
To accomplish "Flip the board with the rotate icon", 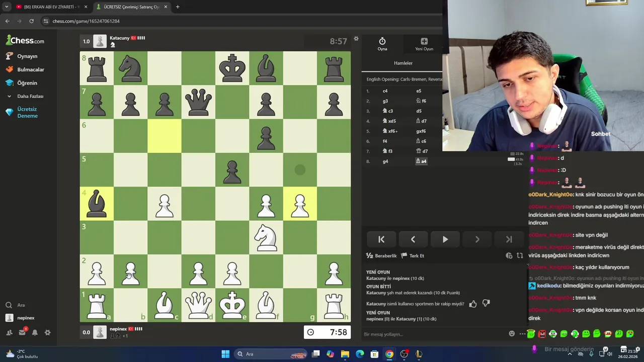I will pyautogui.click(x=520, y=256).
